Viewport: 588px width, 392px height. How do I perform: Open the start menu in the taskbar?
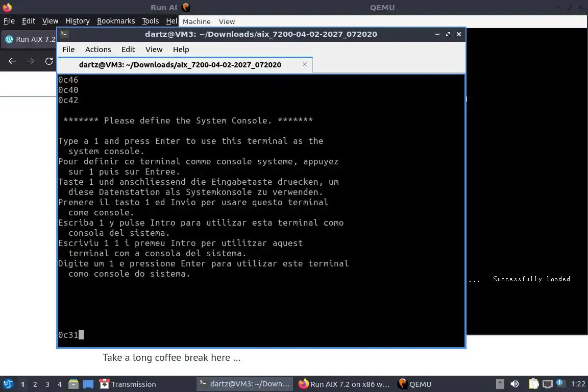(8, 384)
